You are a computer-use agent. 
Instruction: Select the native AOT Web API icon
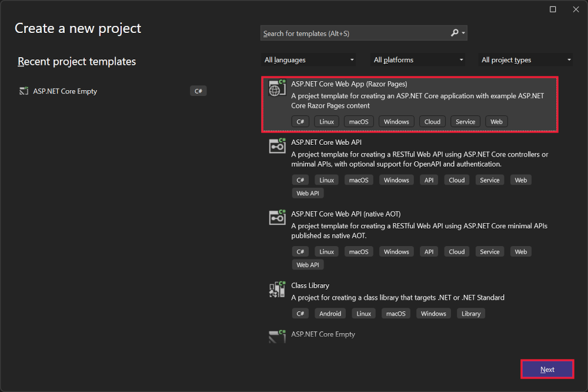coord(277,218)
